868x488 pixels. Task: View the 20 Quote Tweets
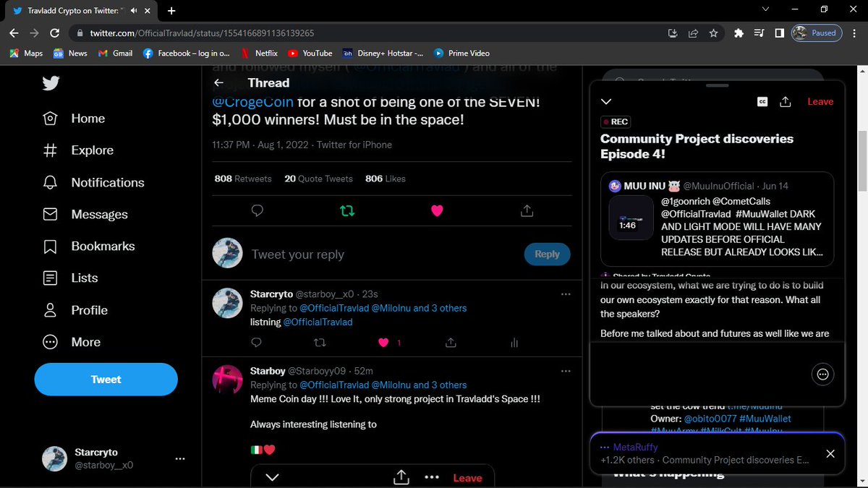click(318, 179)
